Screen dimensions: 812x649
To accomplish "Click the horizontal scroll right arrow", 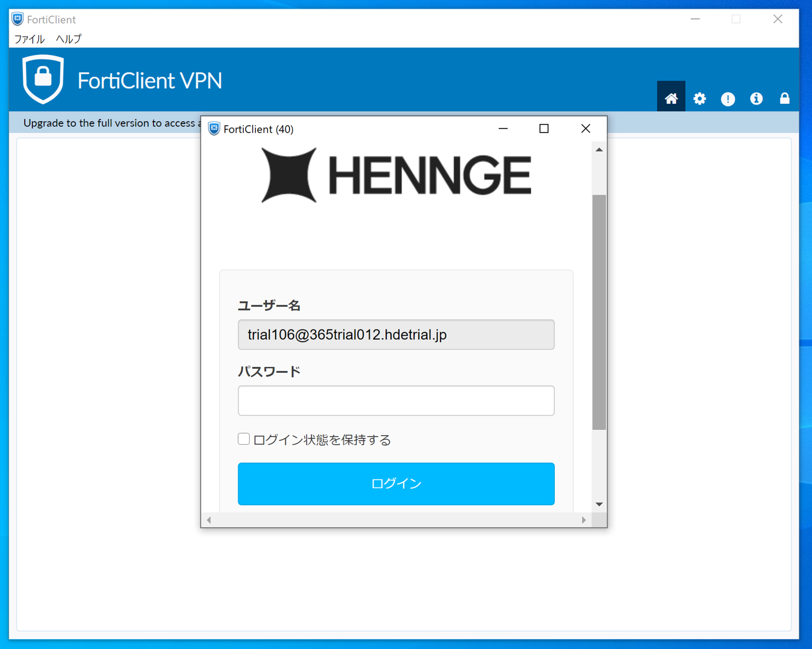I will 584,520.
